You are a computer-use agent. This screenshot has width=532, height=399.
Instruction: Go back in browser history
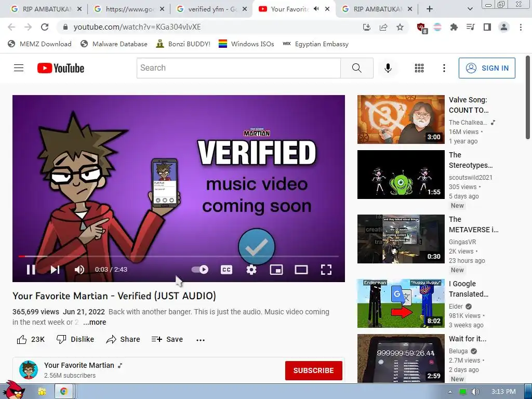click(11, 27)
